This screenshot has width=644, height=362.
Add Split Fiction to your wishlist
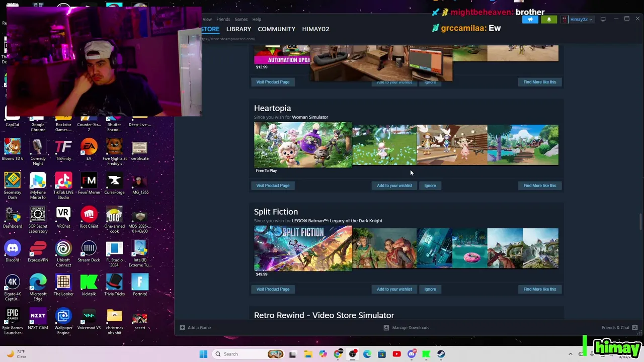tap(394, 289)
